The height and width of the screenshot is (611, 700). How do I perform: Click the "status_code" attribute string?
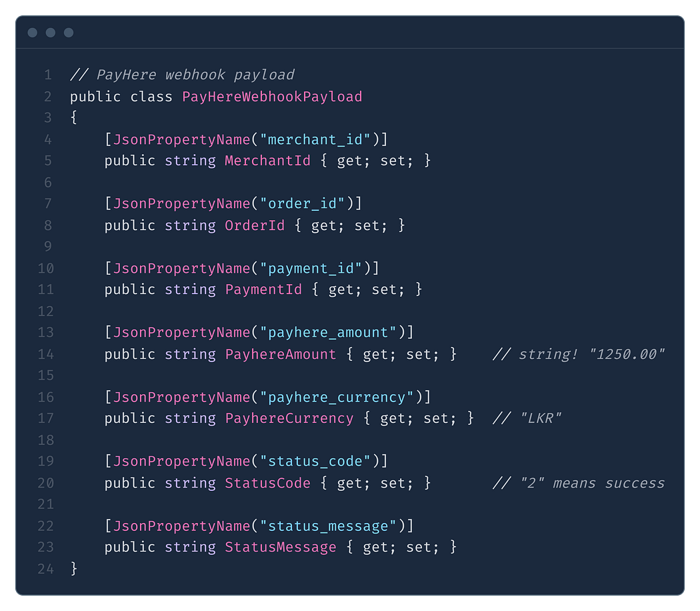tap(315, 462)
